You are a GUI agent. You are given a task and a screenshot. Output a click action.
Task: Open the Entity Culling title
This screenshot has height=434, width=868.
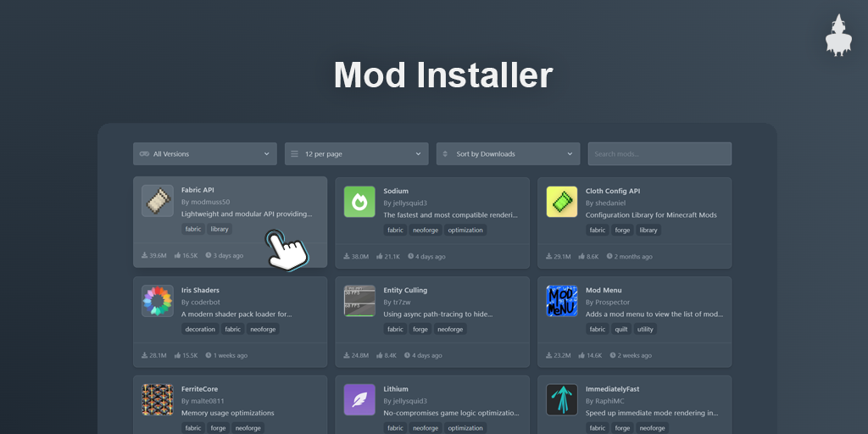[405, 290]
